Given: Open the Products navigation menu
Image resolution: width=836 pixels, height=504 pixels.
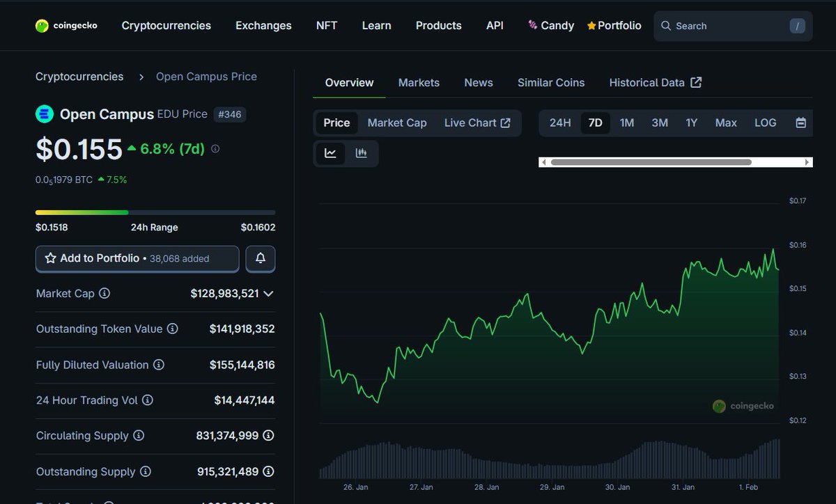Looking at the screenshot, I should 439,26.
